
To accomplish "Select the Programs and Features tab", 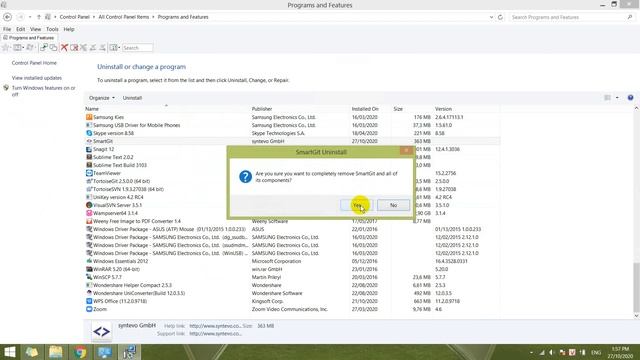I will click(x=29, y=38).
